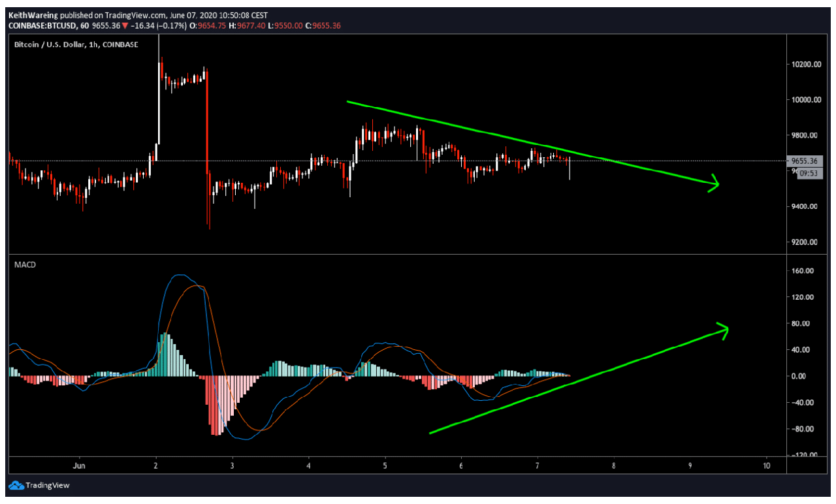Click the date 9 on the time axis
The image size is (836, 504).
point(690,466)
